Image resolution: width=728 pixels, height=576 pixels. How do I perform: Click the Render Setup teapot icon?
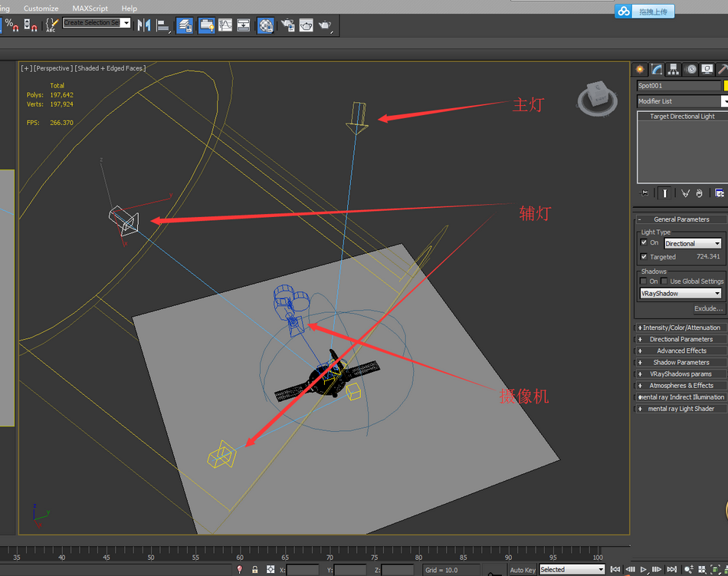click(x=287, y=25)
